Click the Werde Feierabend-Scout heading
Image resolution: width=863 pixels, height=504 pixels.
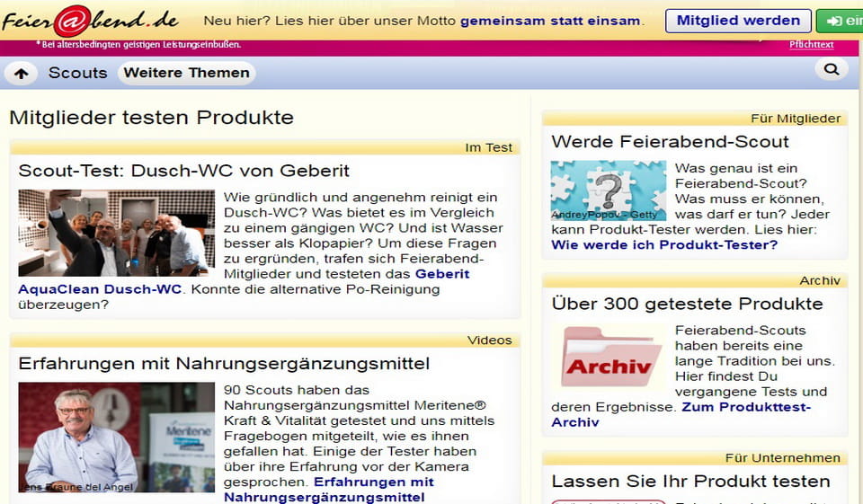tap(670, 141)
